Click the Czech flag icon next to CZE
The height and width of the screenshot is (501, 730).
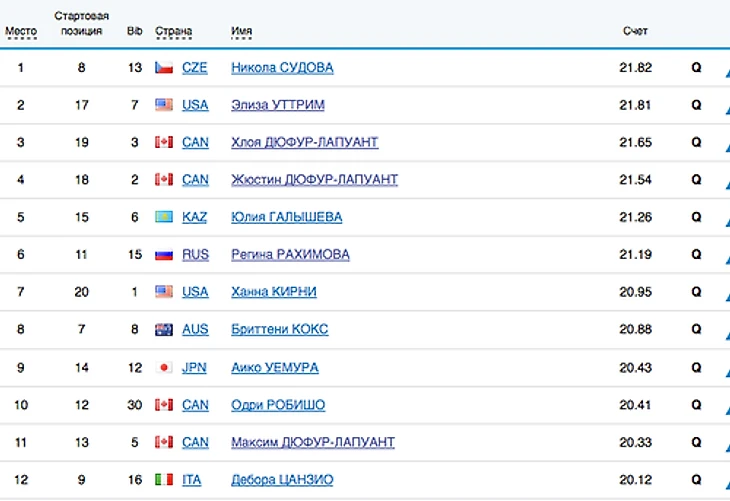(x=164, y=68)
